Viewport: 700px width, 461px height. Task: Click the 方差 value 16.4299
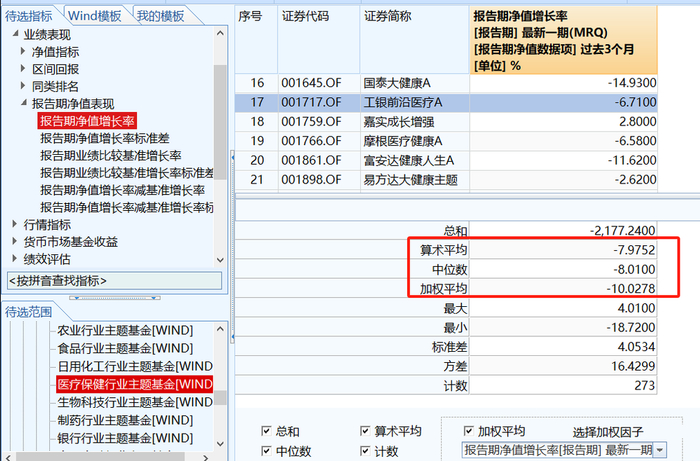(633, 366)
